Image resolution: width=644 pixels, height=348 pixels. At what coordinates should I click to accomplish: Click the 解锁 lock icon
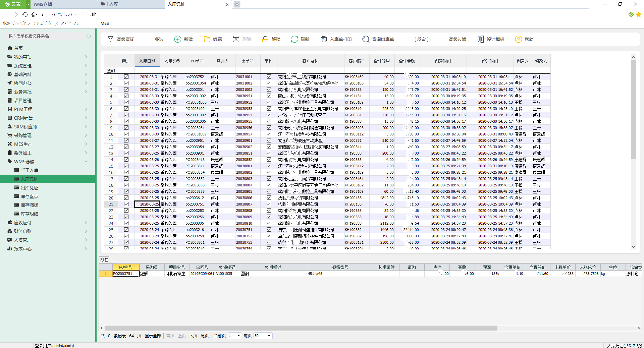coord(265,39)
